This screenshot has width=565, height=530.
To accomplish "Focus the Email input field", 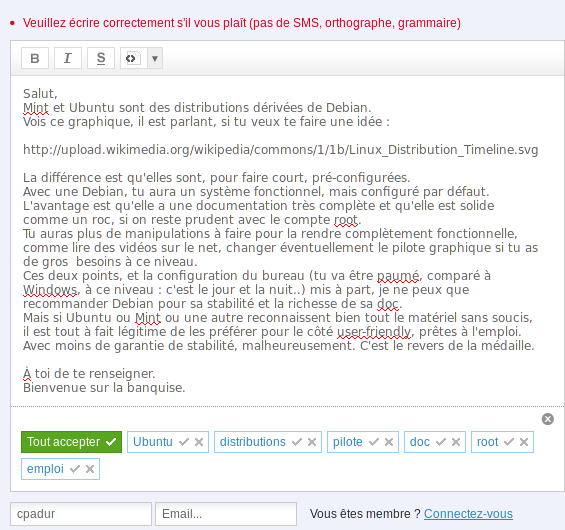I will (x=226, y=514).
